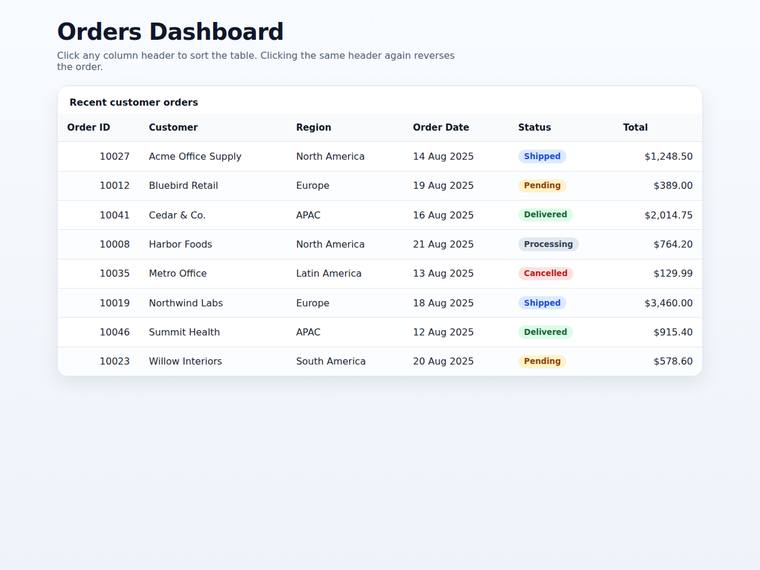Click the 18 Aug 2025 date cell
Viewport: 760px width, 570px height.
click(456, 303)
